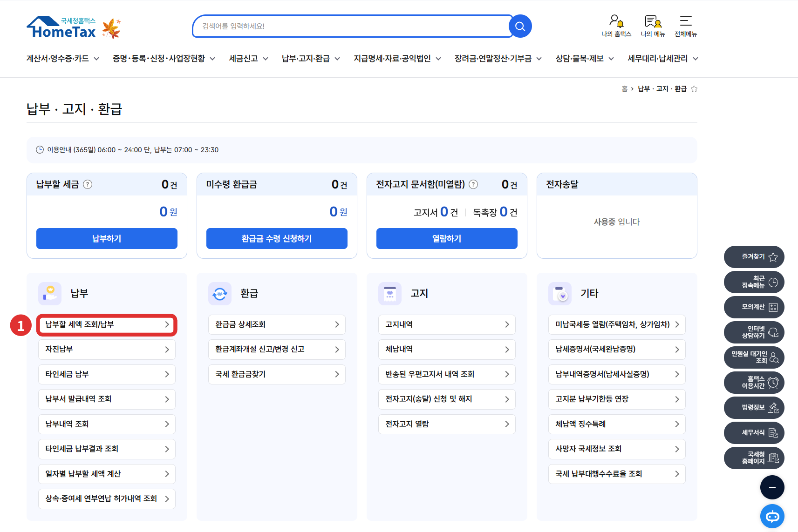
Task: Expand 납부·고지·환급 menu
Action: pos(311,59)
